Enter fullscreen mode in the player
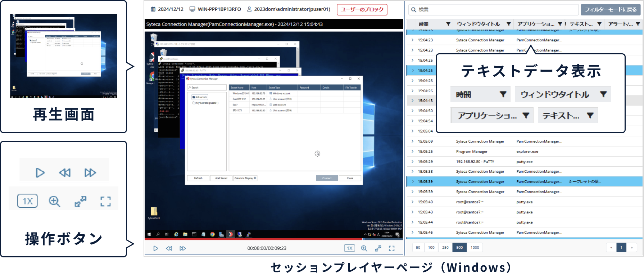The image size is (644, 275). click(x=392, y=248)
